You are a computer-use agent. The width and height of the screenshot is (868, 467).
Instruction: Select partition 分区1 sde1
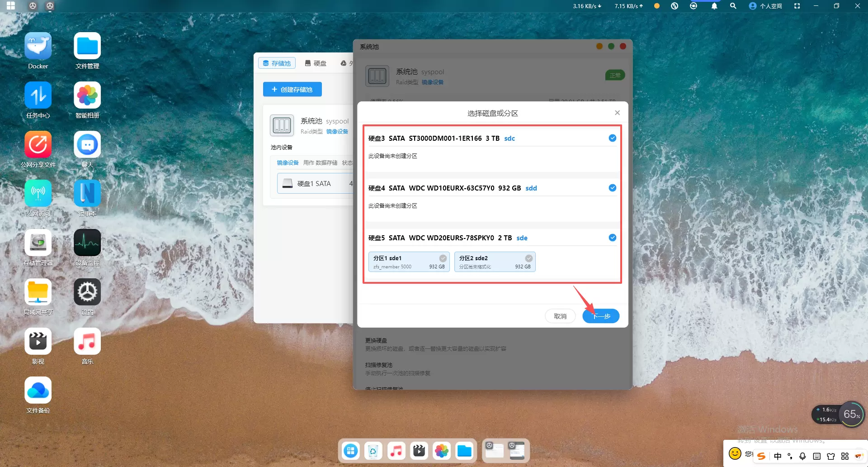[409, 262]
